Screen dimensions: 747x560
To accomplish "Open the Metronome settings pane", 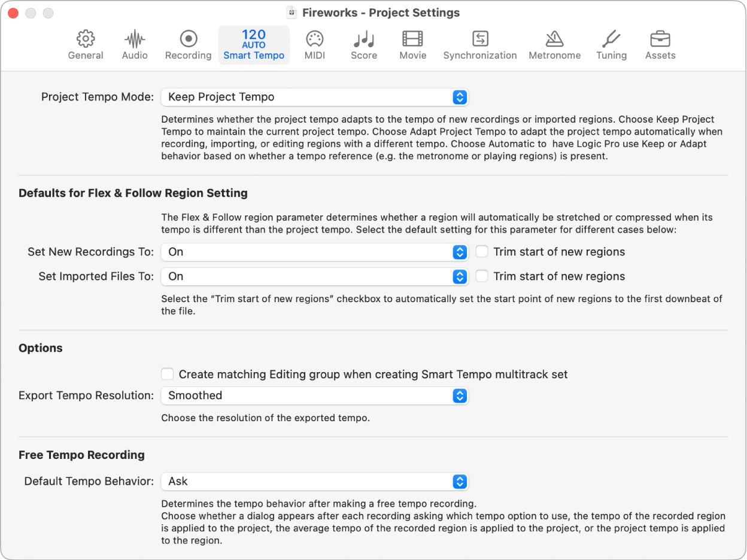I will 554,45.
